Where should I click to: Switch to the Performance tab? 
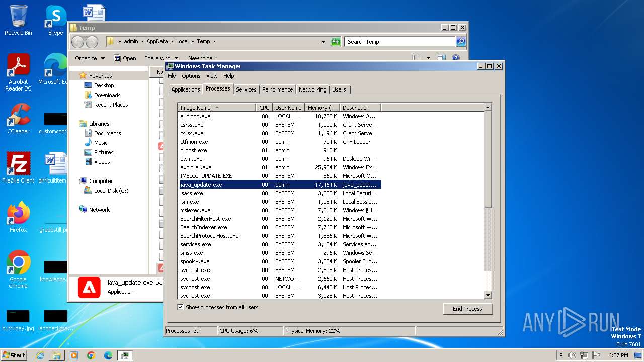pos(277,89)
